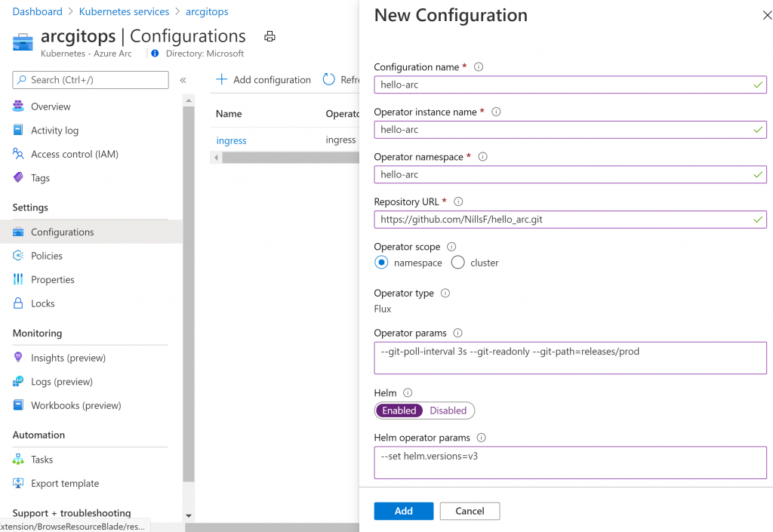Screen dimensions: 773x532
Task: Click the Operator params text area
Action: pyautogui.click(x=571, y=358)
